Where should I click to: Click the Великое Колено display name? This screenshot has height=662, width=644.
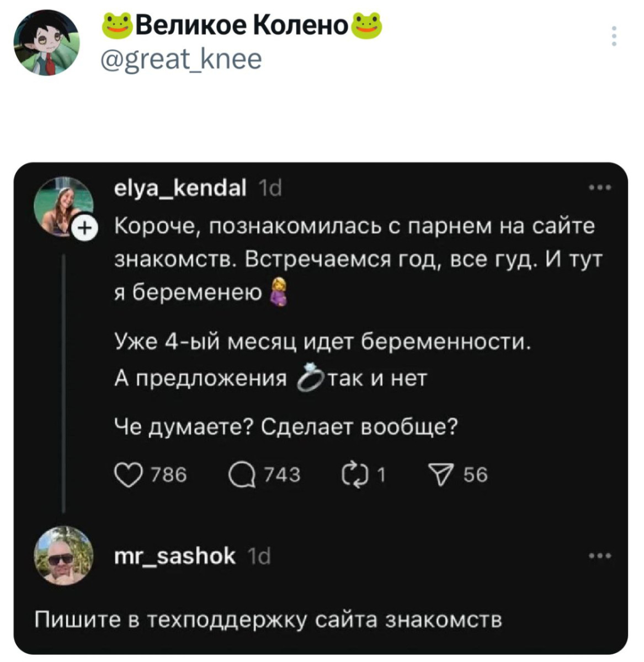click(242, 25)
